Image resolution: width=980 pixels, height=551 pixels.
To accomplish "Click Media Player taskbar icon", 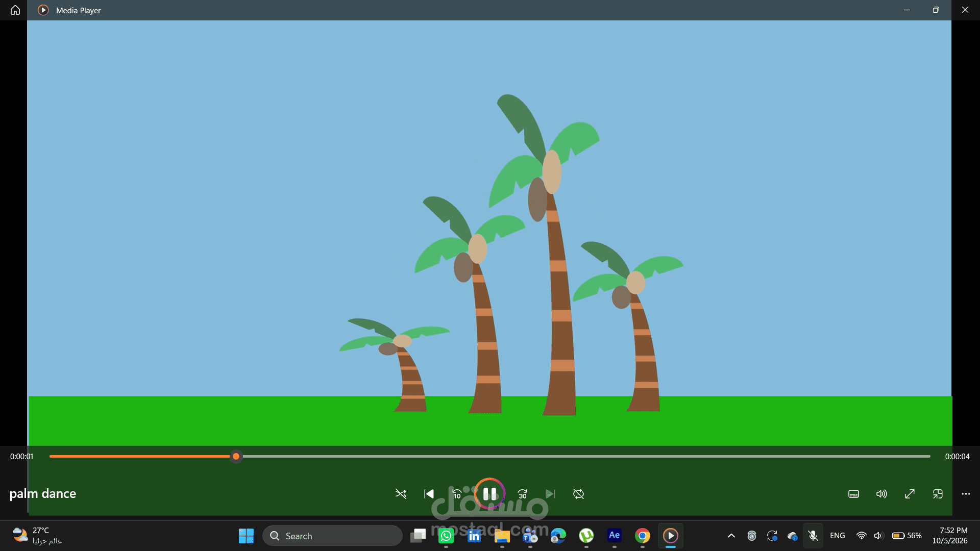I will tap(671, 536).
